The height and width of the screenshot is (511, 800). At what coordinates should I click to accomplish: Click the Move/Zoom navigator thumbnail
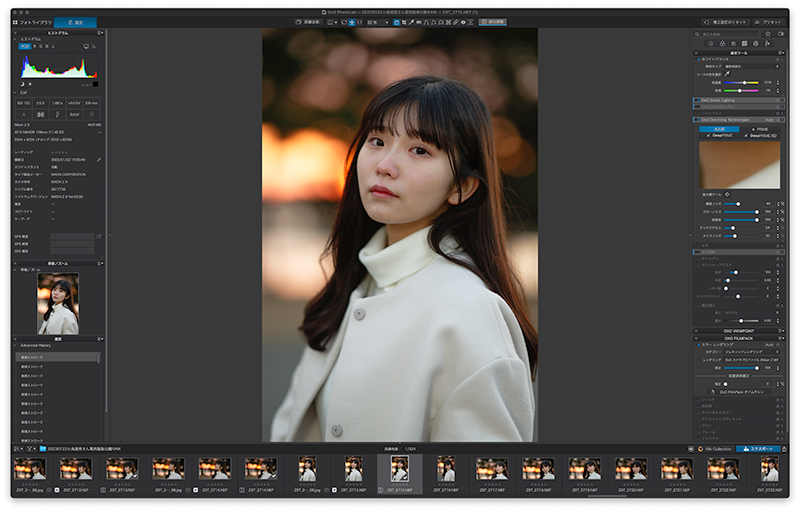pos(58,303)
